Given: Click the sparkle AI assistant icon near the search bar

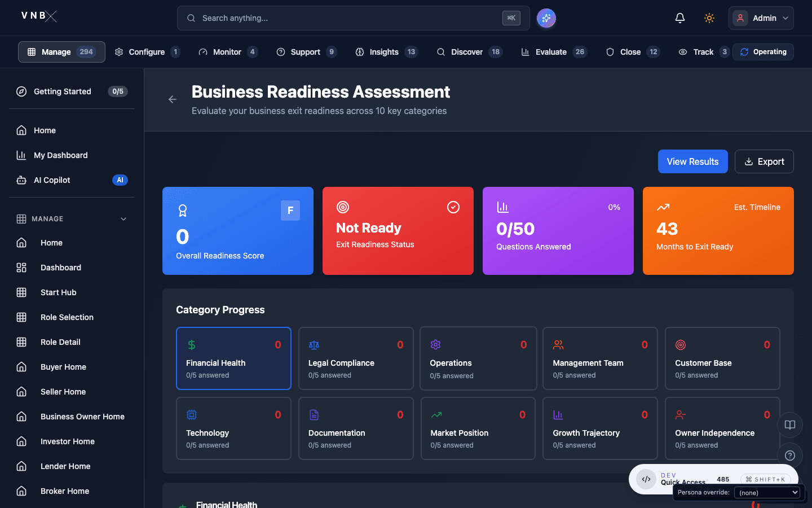Looking at the screenshot, I should tap(546, 18).
